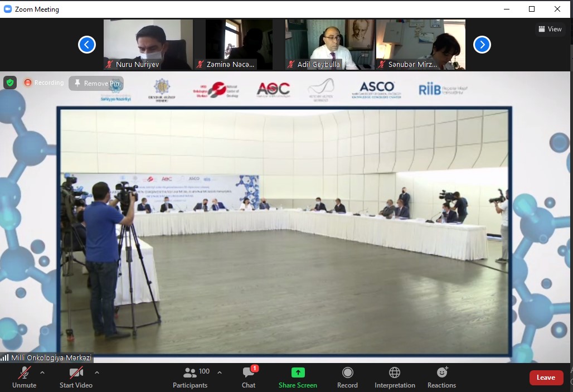Click the green Share Screen icon
The width and height of the screenshot is (573, 392).
tap(298, 373)
